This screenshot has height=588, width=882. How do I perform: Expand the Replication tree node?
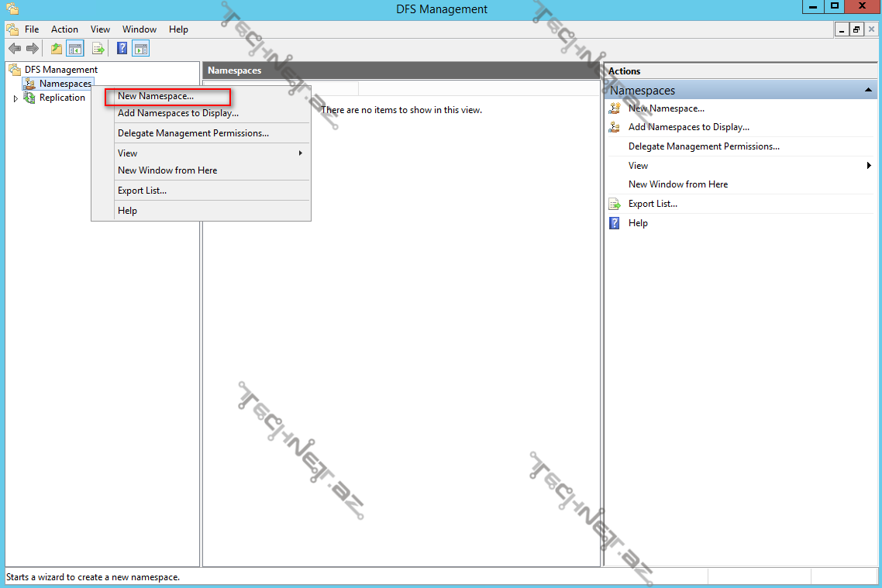click(16, 98)
